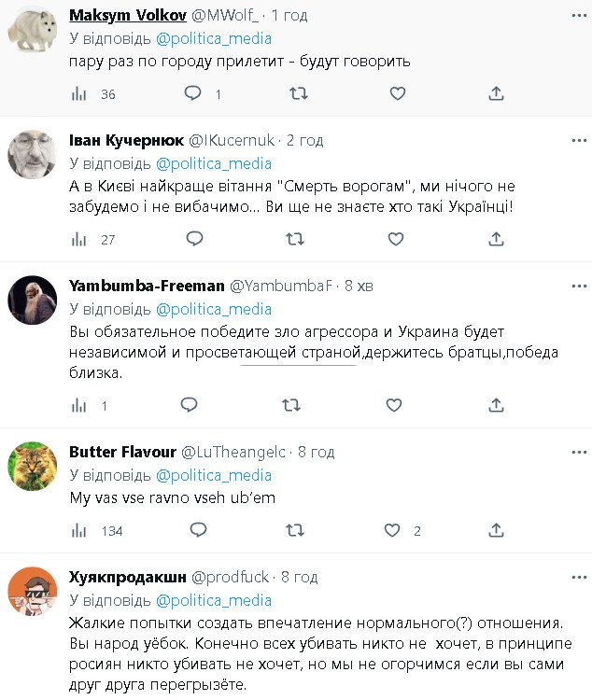Open Butter Flavour's profile name link
The image size is (592, 700).
point(120,452)
